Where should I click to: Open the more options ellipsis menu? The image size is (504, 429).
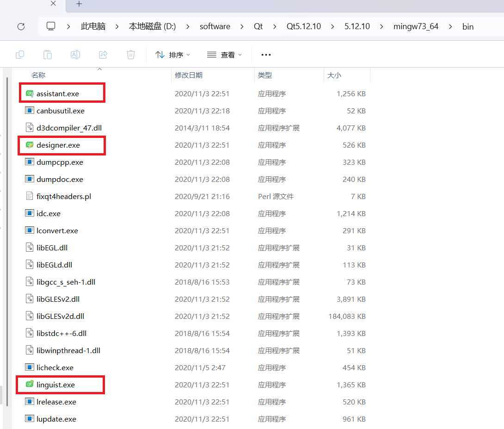(x=266, y=55)
